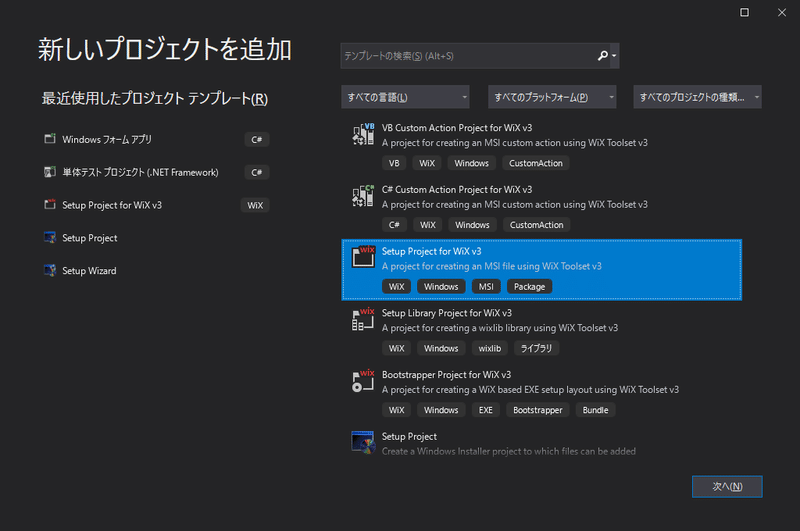Click the EXE tag on Bootstrapper Project

pyautogui.click(x=485, y=410)
